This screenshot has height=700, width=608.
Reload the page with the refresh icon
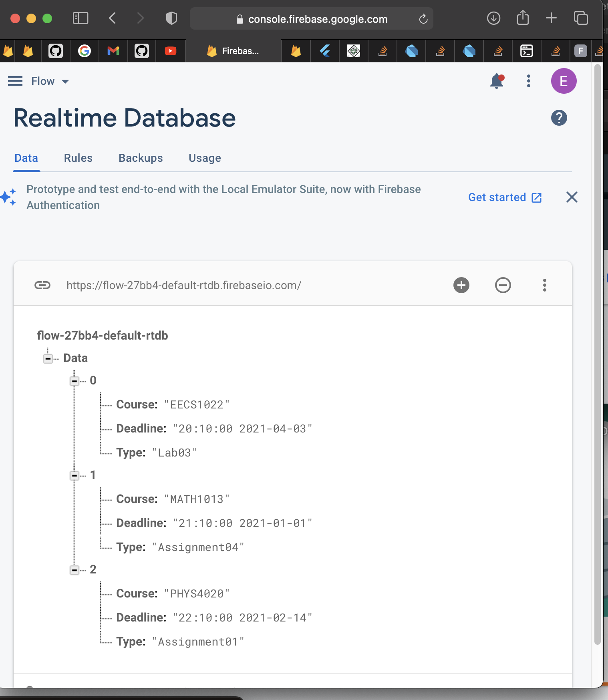[x=423, y=19]
